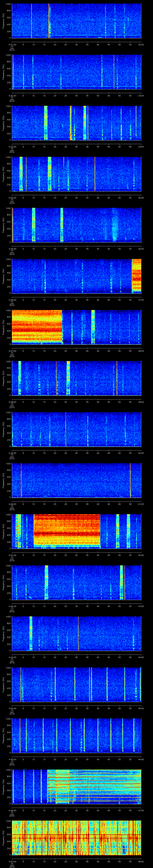Click the 4:38:00 start time label
Image resolution: width=153 pixels, height=868 pixels.
[x=12, y=402]
